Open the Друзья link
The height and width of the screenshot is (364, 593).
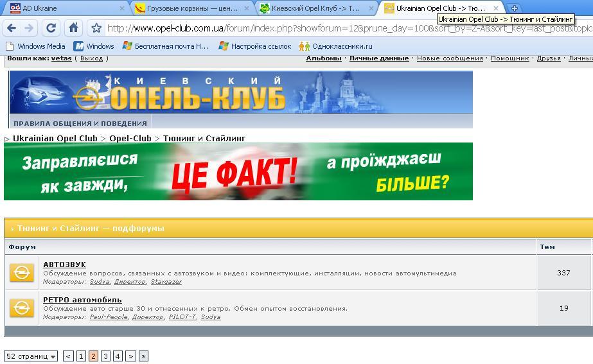tap(549, 58)
